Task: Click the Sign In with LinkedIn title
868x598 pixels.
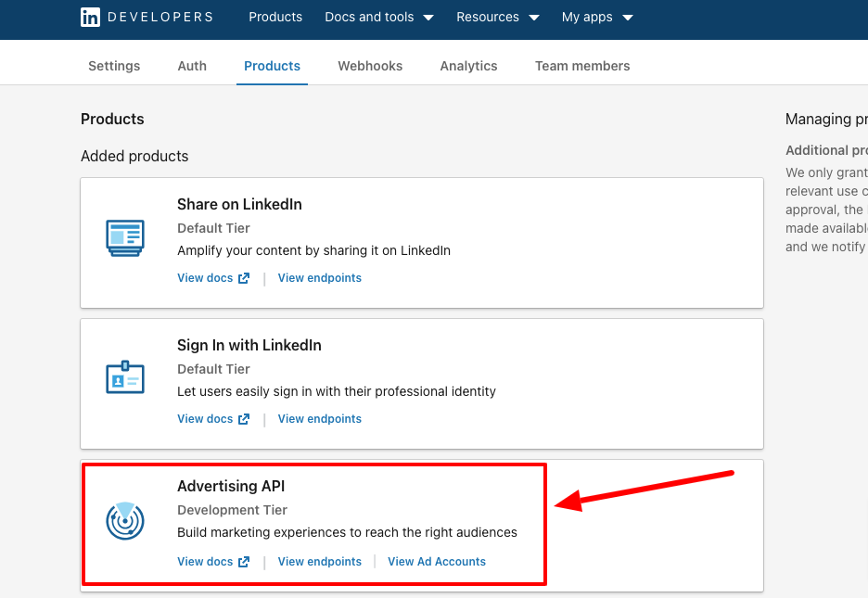Action: click(x=249, y=346)
